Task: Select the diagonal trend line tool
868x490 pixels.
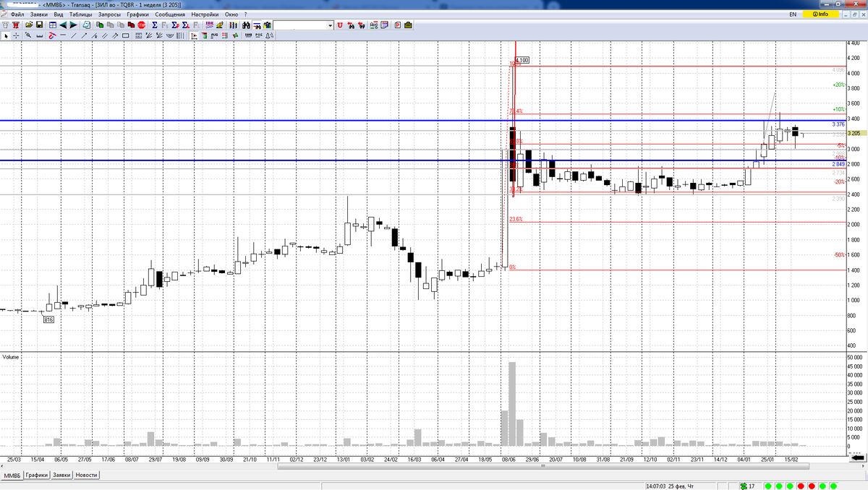Action: [74, 35]
